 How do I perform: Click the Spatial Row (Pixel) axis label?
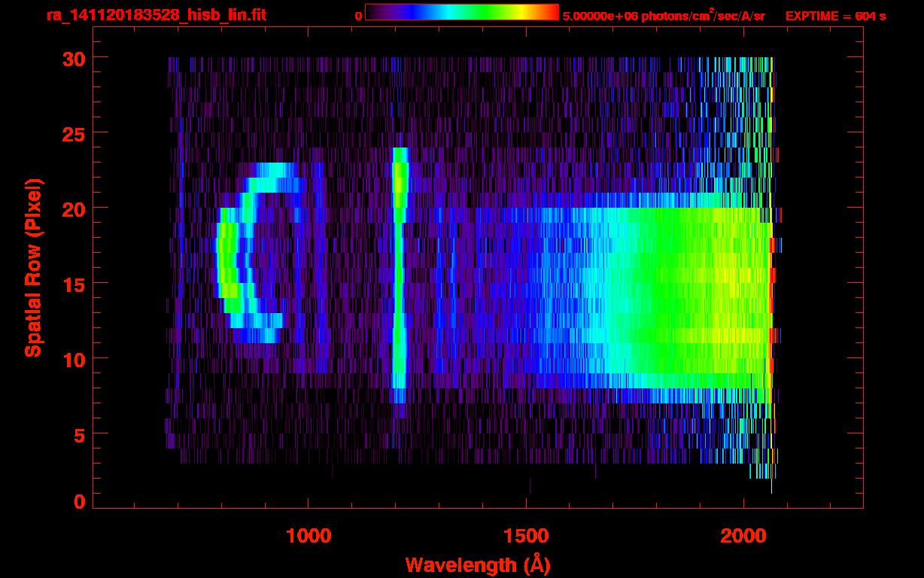(x=33, y=268)
